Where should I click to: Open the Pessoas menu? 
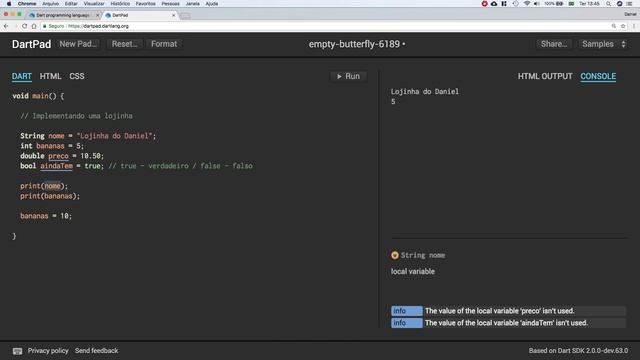pos(170,4)
